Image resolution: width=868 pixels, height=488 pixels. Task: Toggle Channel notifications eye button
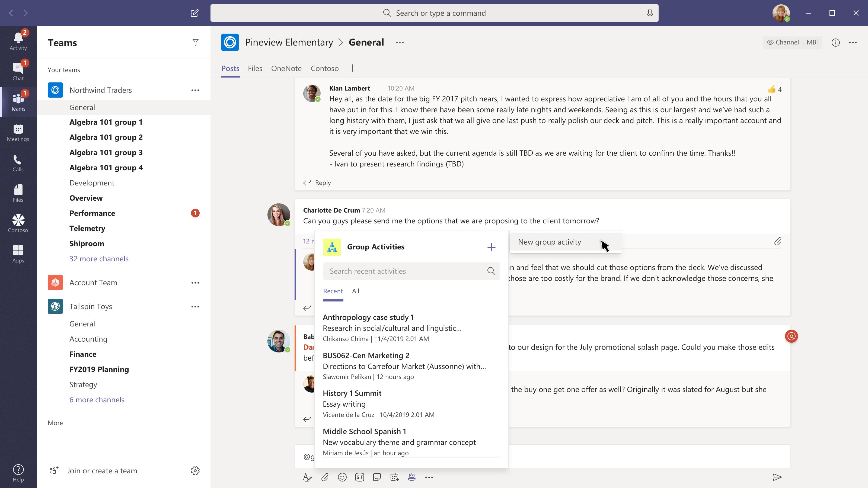[x=782, y=43]
